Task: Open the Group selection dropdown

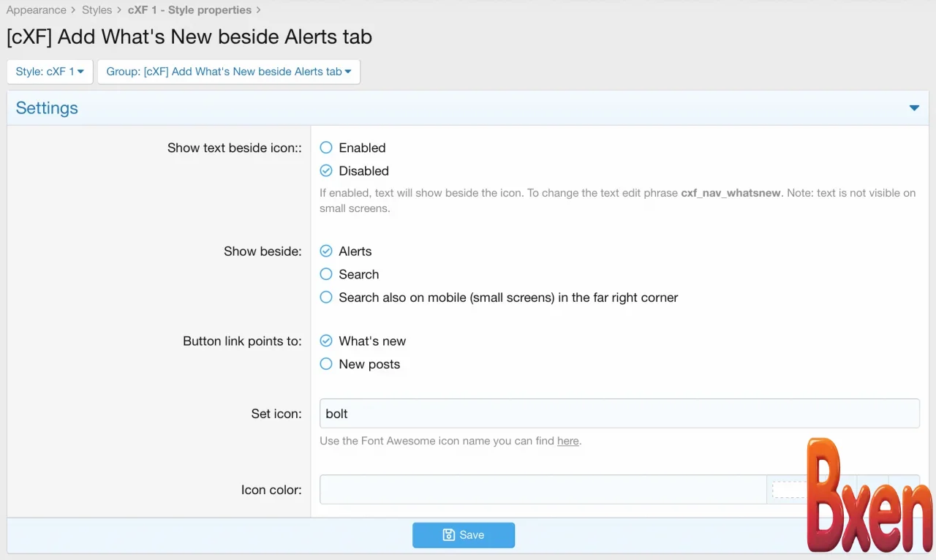Action: point(228,72)
